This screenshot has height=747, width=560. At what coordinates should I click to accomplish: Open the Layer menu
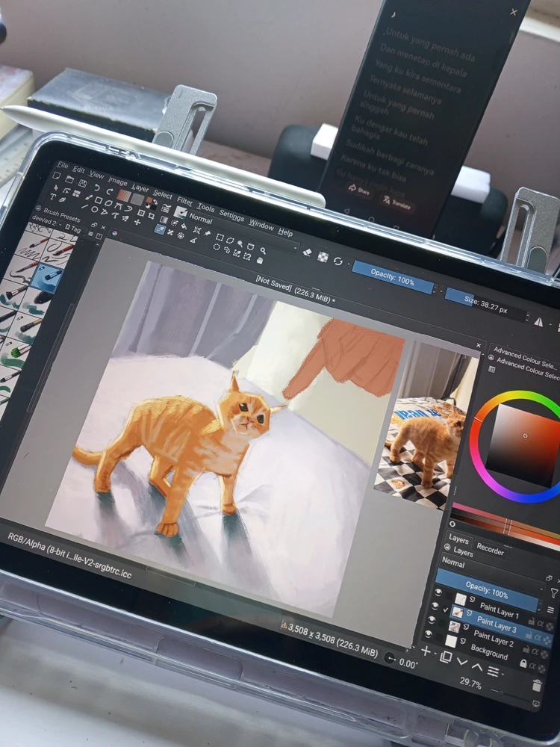(140, 187)
